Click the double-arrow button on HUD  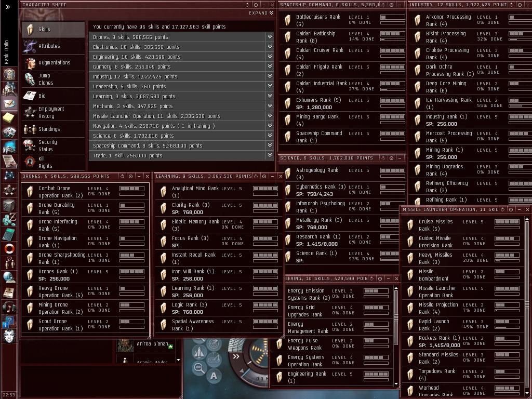pyautogui.click(x=236, y=356)
